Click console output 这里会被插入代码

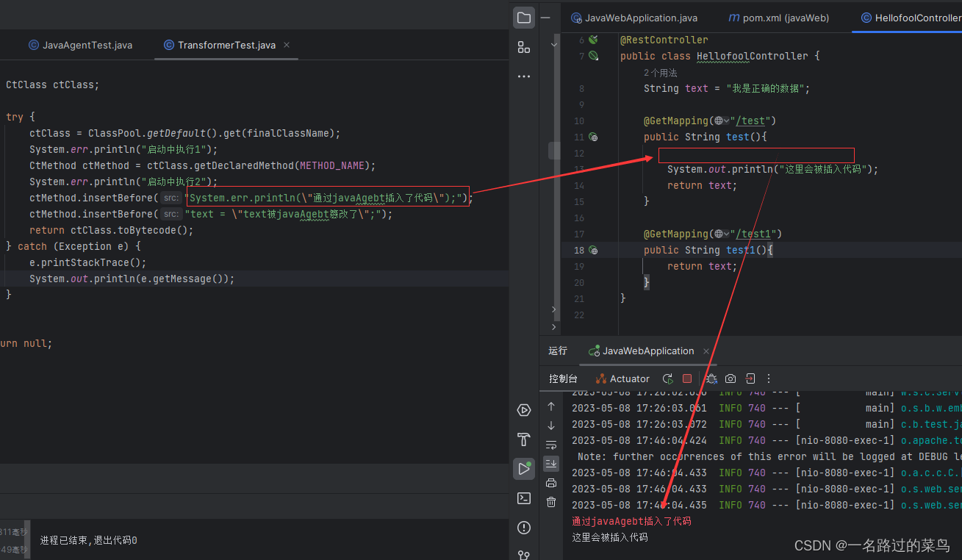click(610, 537)
